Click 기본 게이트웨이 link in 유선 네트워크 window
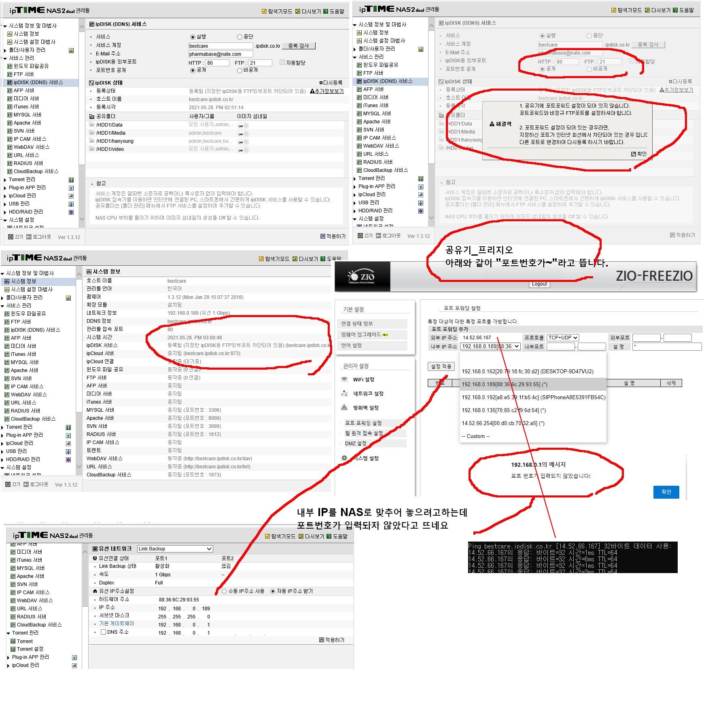This screenshot has height=728, width=704. (x=117, y=624)
